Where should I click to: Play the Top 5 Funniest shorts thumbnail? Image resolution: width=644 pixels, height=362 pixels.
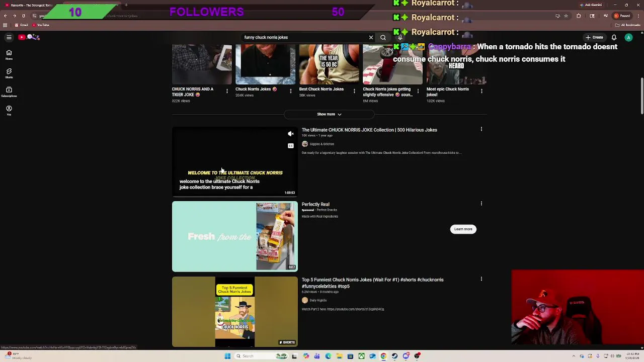[235, 312]
